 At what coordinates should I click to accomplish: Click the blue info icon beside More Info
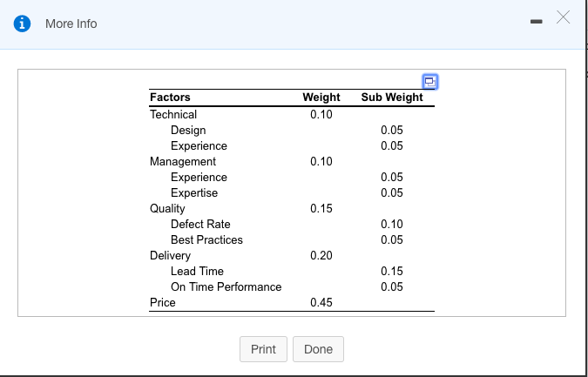tap(22, 24)
